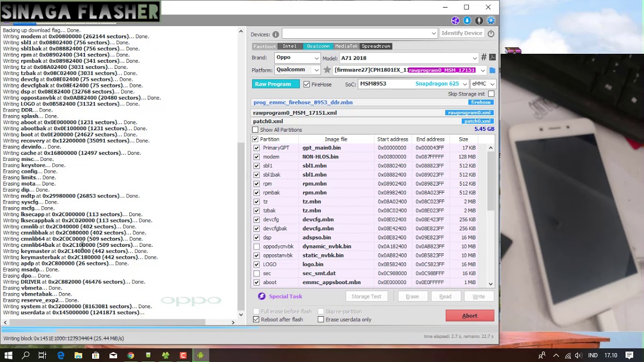
Task: Click the patch0.xml file button
Action: click(477, 121)
